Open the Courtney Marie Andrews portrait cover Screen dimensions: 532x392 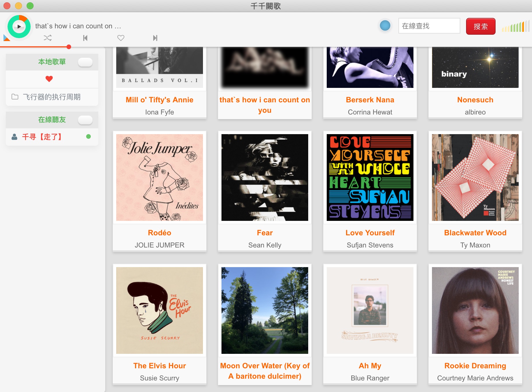click(x=475, y=310)
